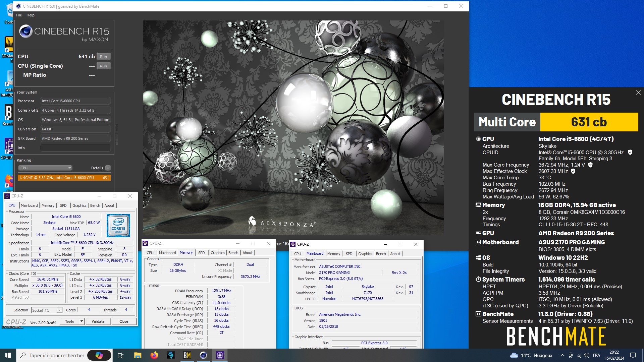The width and height of the screenshot is (644, 362).
Task: Click the Info input field
Action: [x=75, y=148]
